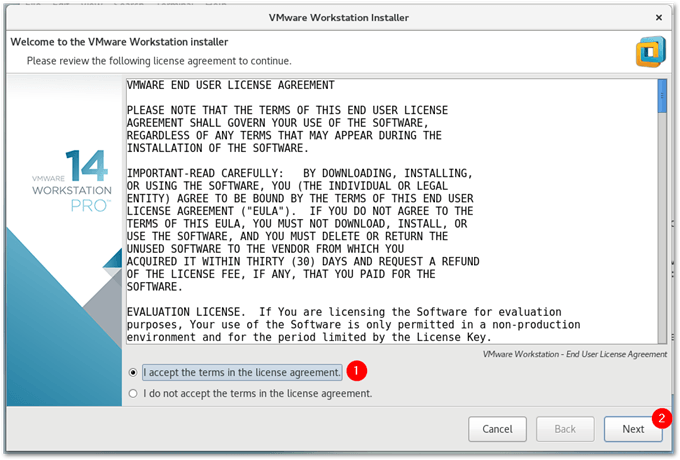Click the 'SOFTWARE.' line ending the refund paragraph
The height and width of the screenshot is (460, 680).
click(154, 287)
